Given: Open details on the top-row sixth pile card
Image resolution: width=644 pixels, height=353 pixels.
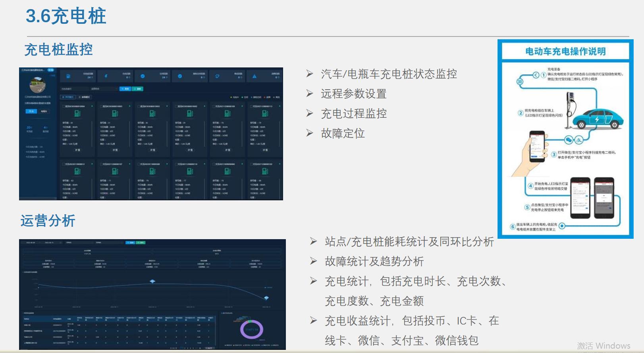Looking at the screenshot, I should point(265,150).
